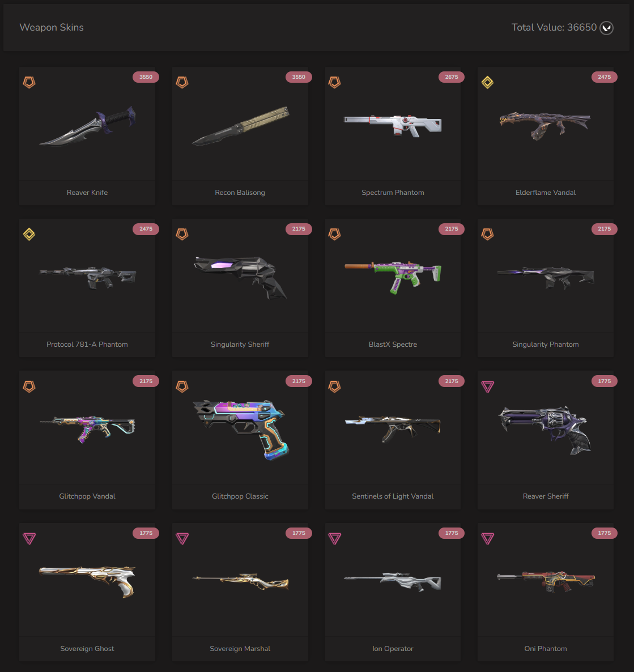Click the Valorant Points icon beside Total Value

(x=606, y=28)
